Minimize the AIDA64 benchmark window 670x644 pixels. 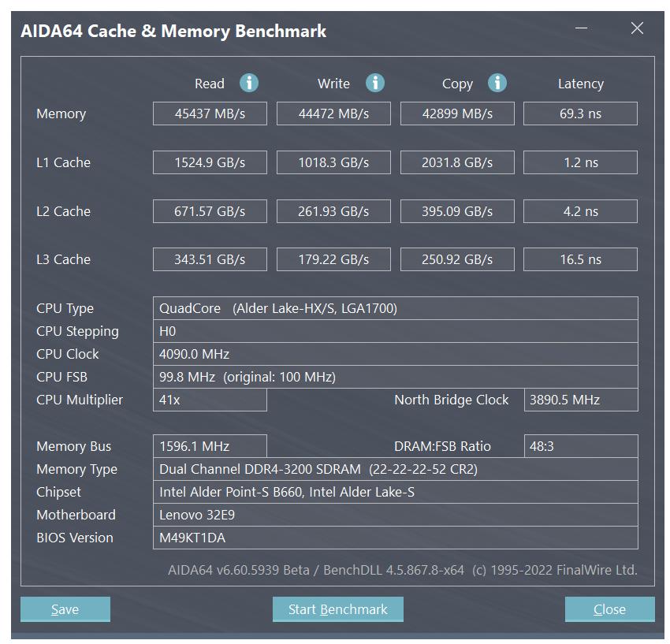point(583,29)
